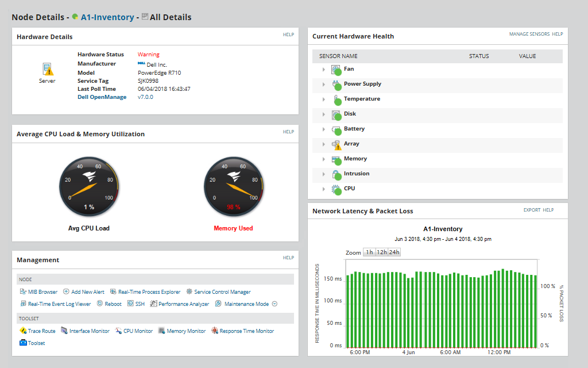The width and height of the screenshot is (588, 368).
Task: Export the Network Latency chart data
Action: 532,210
